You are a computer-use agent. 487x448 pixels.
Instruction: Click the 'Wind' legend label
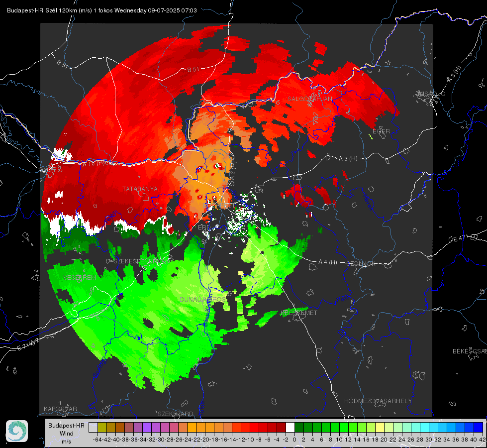click(x=67, y=434)
